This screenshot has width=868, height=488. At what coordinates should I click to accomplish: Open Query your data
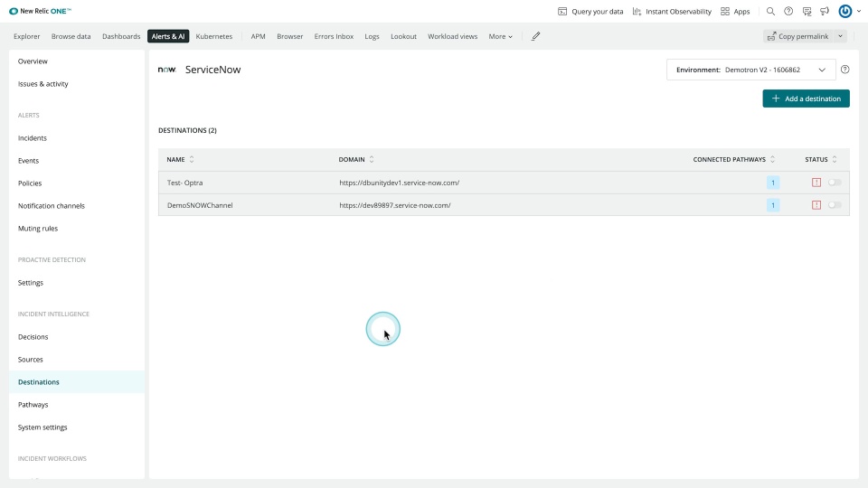pos(590,11)
